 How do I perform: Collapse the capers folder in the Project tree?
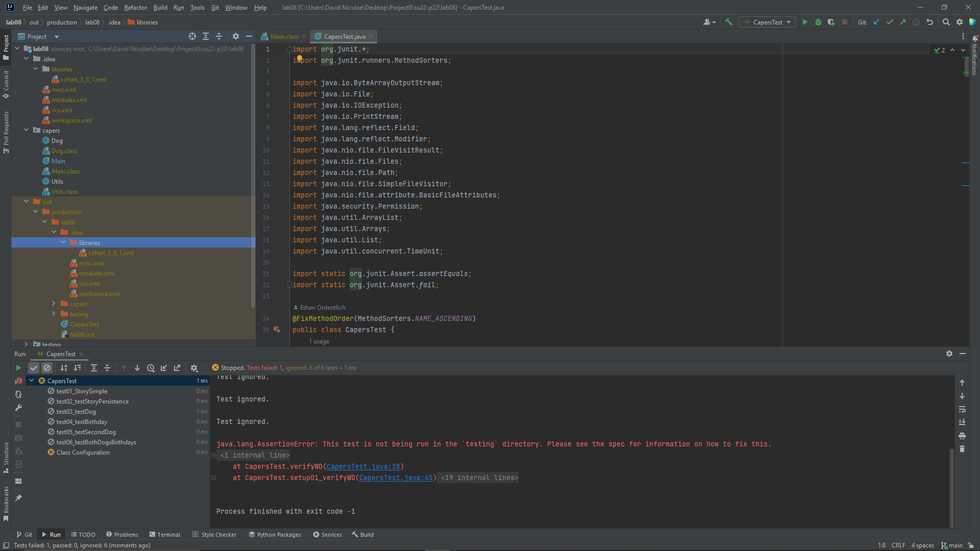27,130
